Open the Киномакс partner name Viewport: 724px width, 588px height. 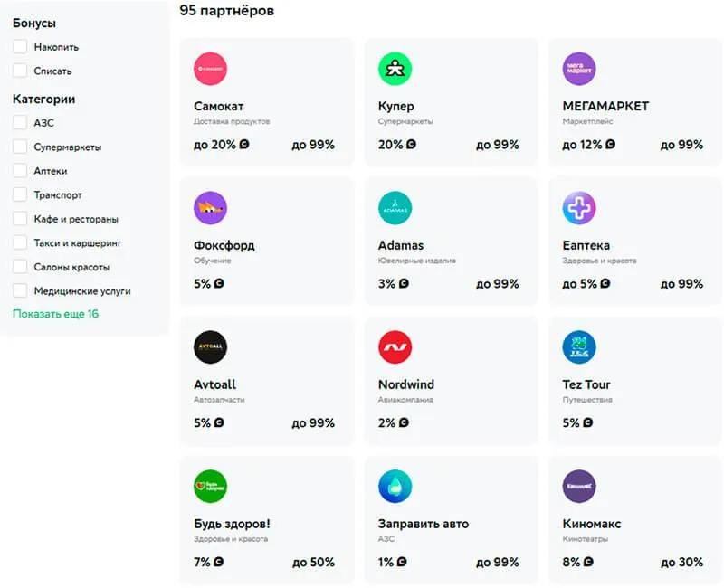tap(592, 524)
